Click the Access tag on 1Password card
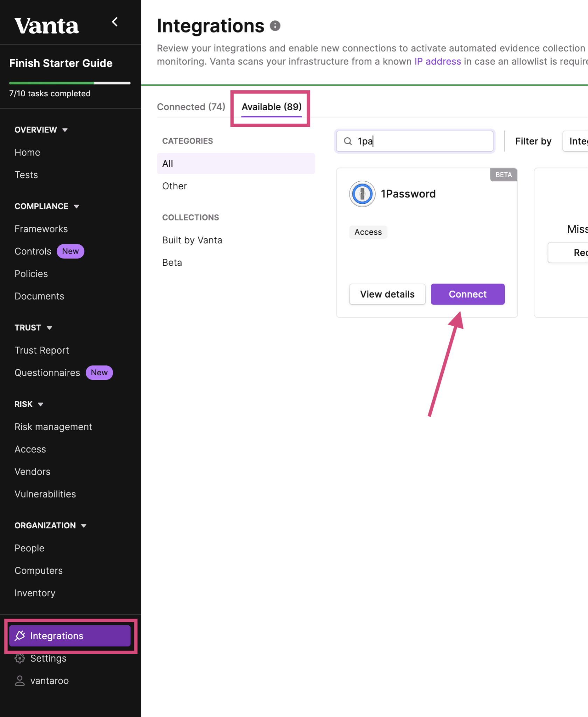 pyautogui.click(x=368, y=232)
